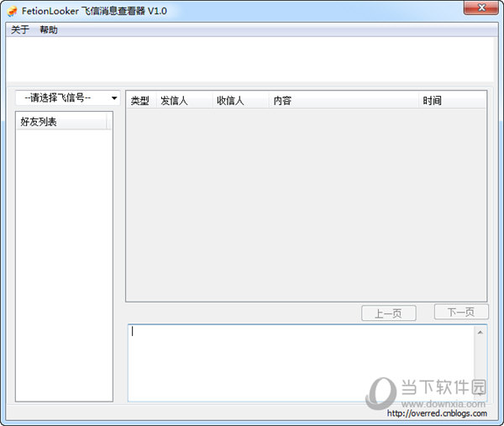Close the FetionLooker window
504x426 pixels.
[480, 8]
